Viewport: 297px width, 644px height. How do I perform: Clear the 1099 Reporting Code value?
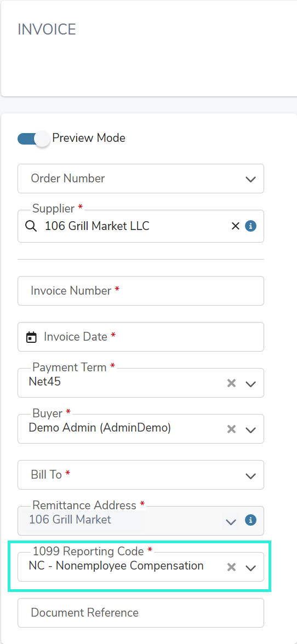[x=232, y=567]
